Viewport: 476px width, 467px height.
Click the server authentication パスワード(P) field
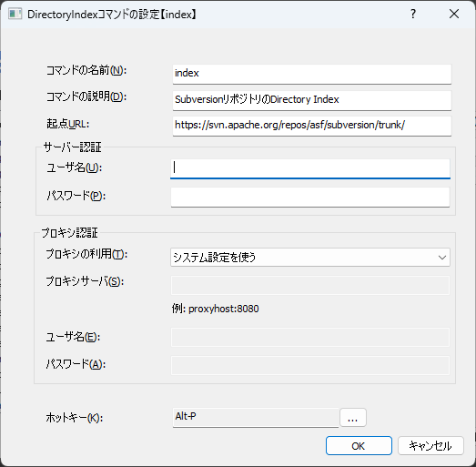(310, 197)
